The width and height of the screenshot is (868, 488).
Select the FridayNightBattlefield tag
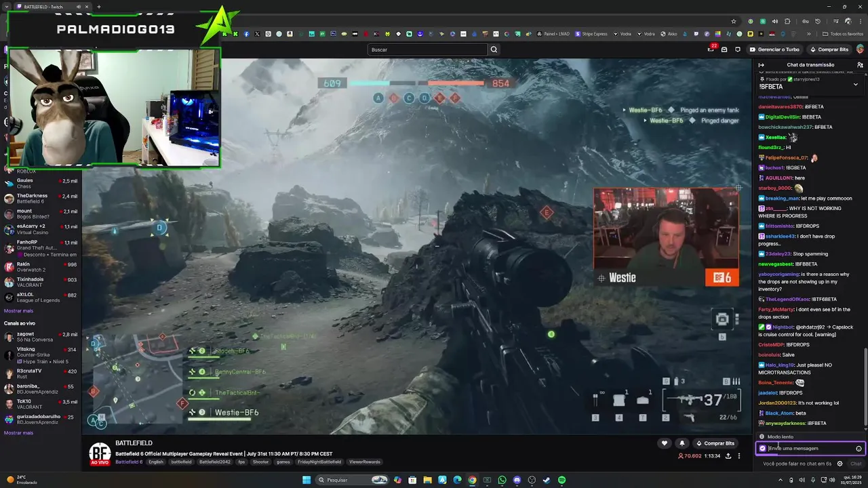[319, 462]
